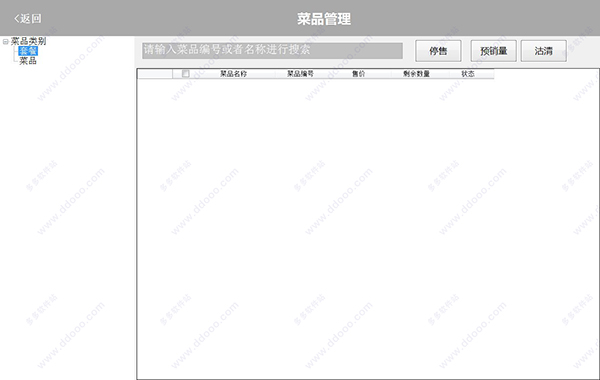This screenshot has height=380, width=600.
Task: Click the 停售 button
Action: point(438,51)
